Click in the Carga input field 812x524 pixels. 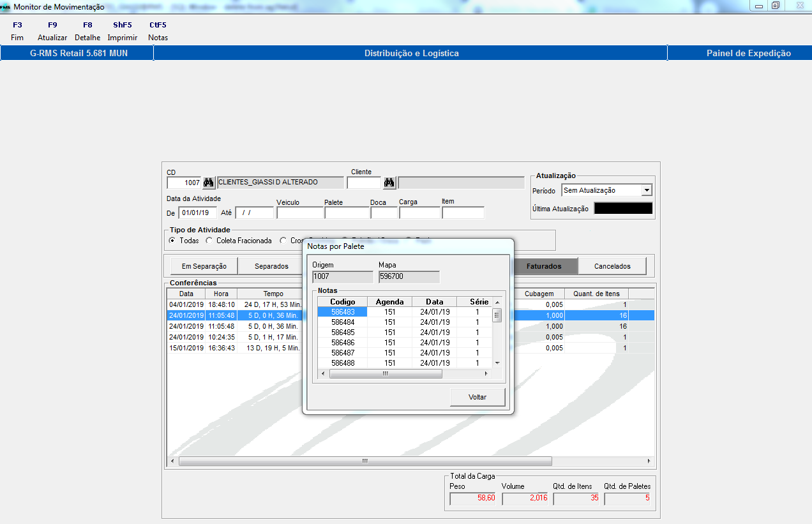coord(419,213)
